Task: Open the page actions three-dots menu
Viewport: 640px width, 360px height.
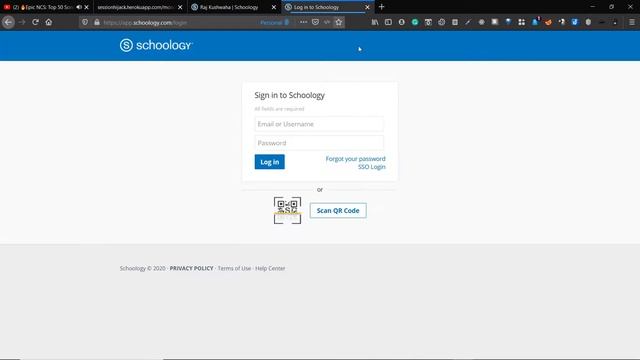Action: coord(303,22)
